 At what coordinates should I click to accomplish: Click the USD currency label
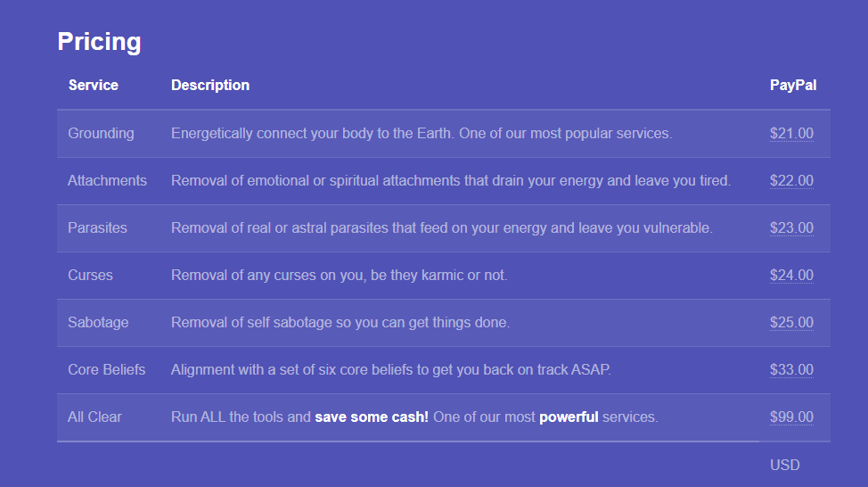(785, 466)
